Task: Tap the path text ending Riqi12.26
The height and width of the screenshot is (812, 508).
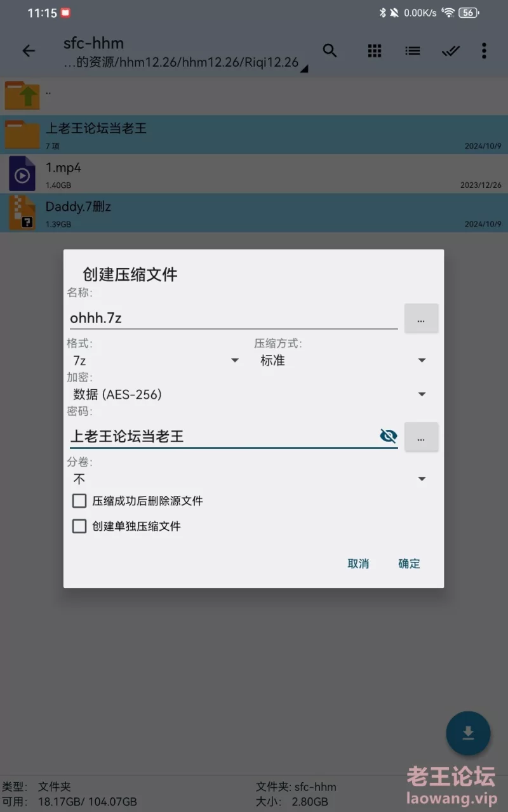Action: tap(181, 62)
